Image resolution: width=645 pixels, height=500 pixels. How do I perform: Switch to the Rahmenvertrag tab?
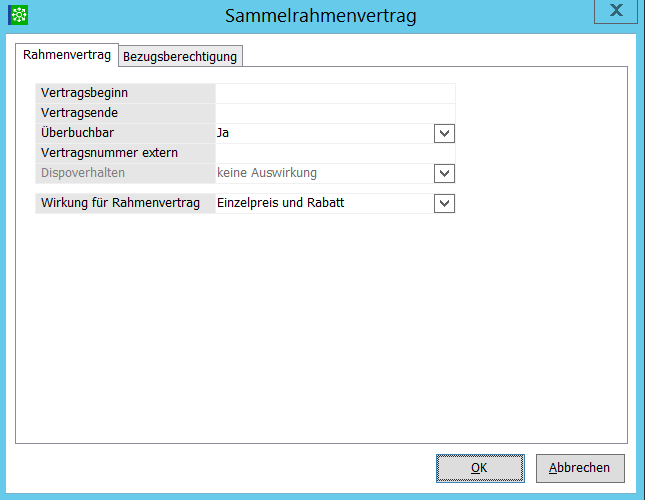pos(67,55)
